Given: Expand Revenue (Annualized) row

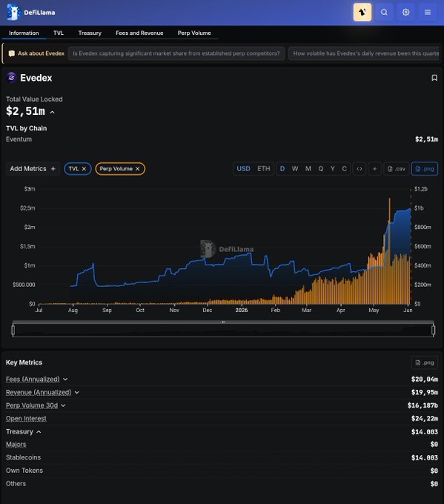Looking at the screenshot, I should [77, 393].
